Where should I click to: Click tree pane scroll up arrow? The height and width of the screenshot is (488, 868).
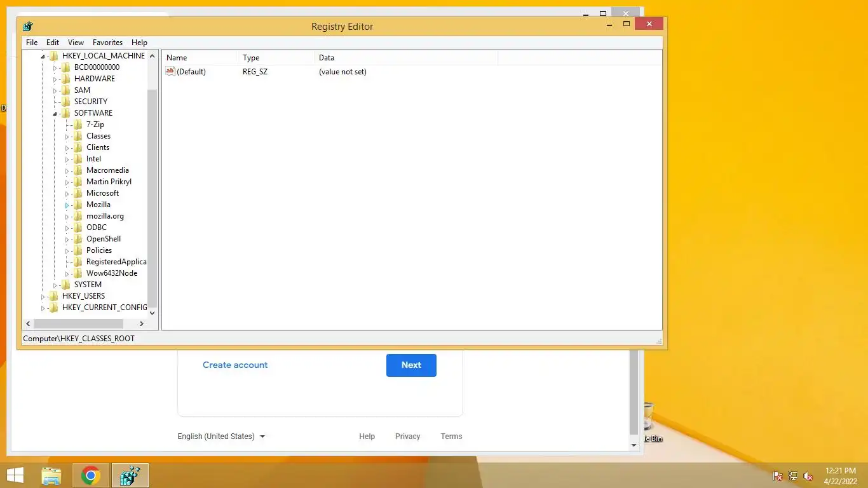click(152, 56)
